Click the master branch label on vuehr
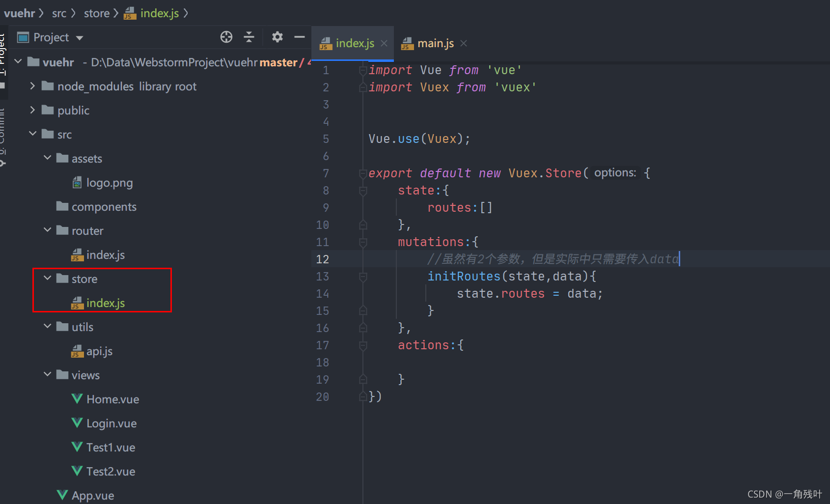Screen dimensions: 830x504 278,62
